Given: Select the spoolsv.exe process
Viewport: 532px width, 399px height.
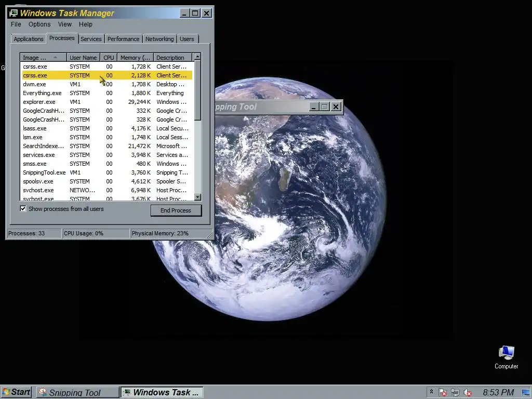Looking at the screenshot, I should coord(107,181).
